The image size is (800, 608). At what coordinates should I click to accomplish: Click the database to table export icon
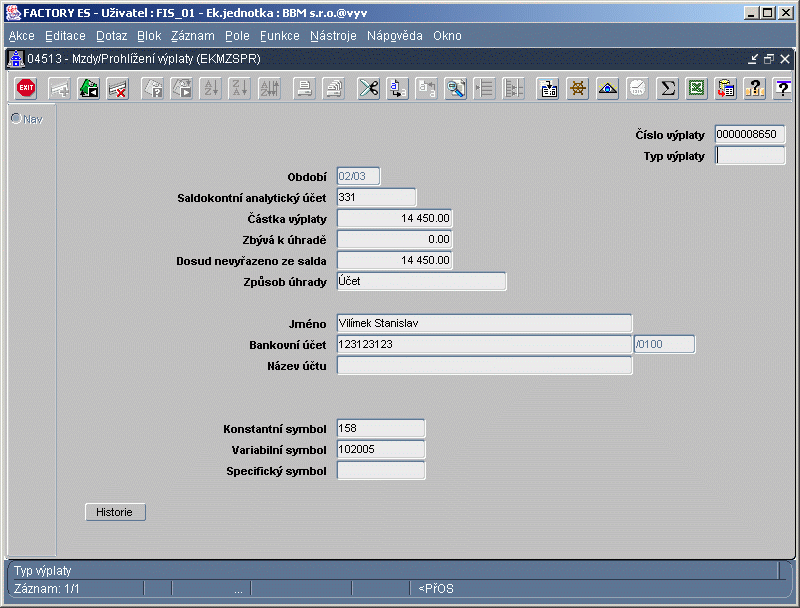point(726,88)
